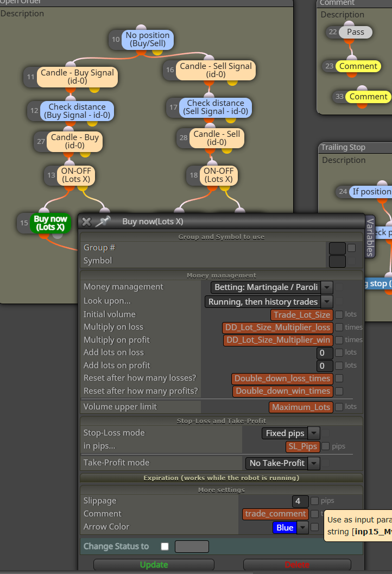Screen dimensions: 392x574
Task: Click Check distance (Buy Signal) node
Action: tap(77, 111)
